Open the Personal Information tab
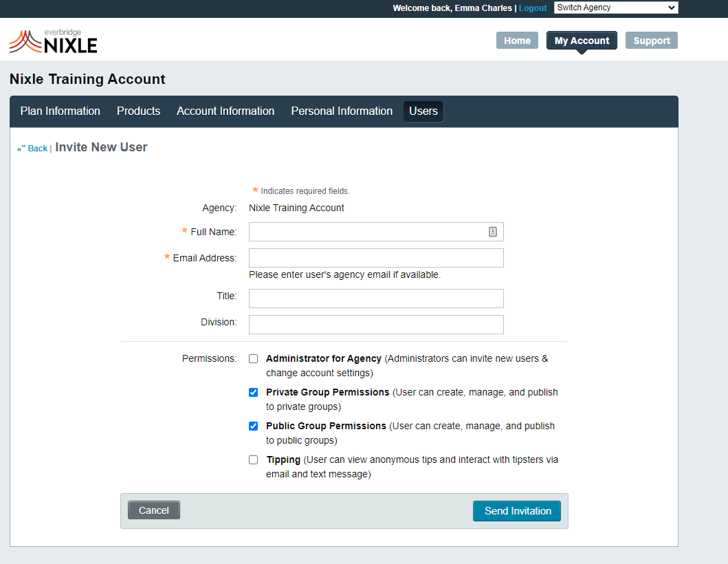 click(342, 111)
